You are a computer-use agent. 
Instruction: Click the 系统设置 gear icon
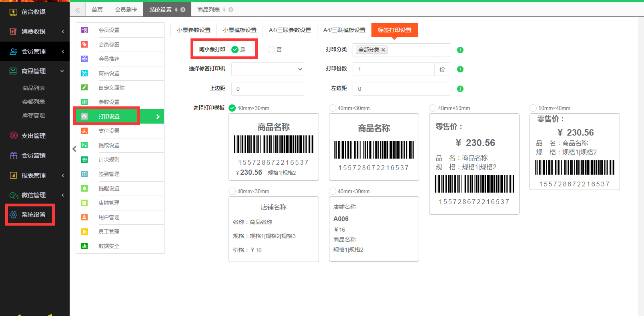click(x=13, y=215)
